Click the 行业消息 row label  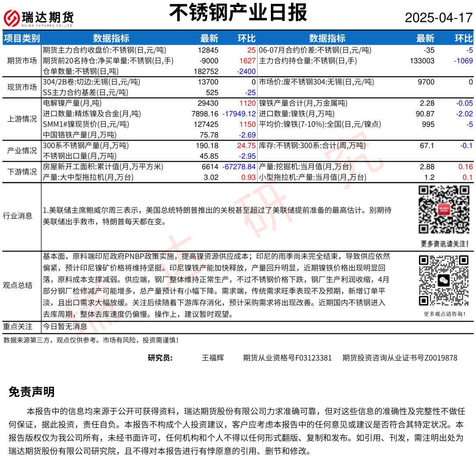click(x=18, y=216)
